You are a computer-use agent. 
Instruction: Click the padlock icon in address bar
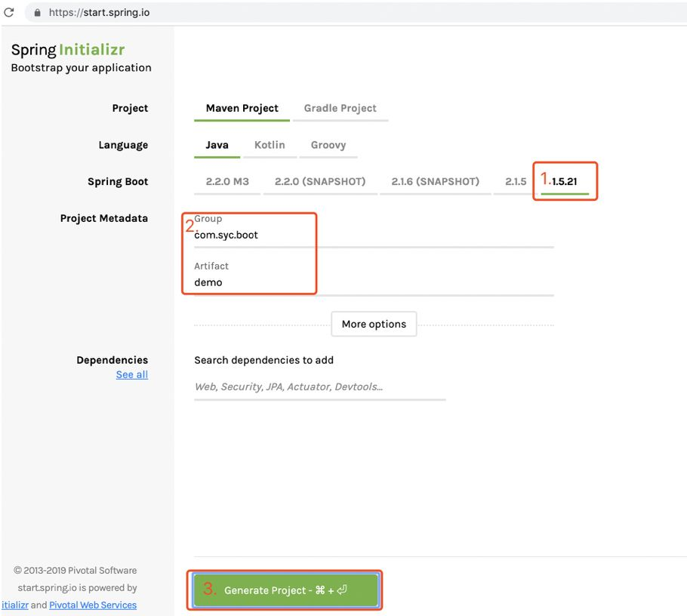pyautogui.click(x=37, y=13)
